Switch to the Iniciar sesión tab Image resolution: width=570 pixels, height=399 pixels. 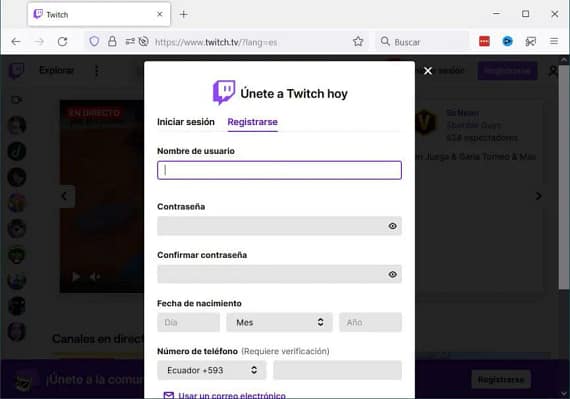tap(186, 122)
